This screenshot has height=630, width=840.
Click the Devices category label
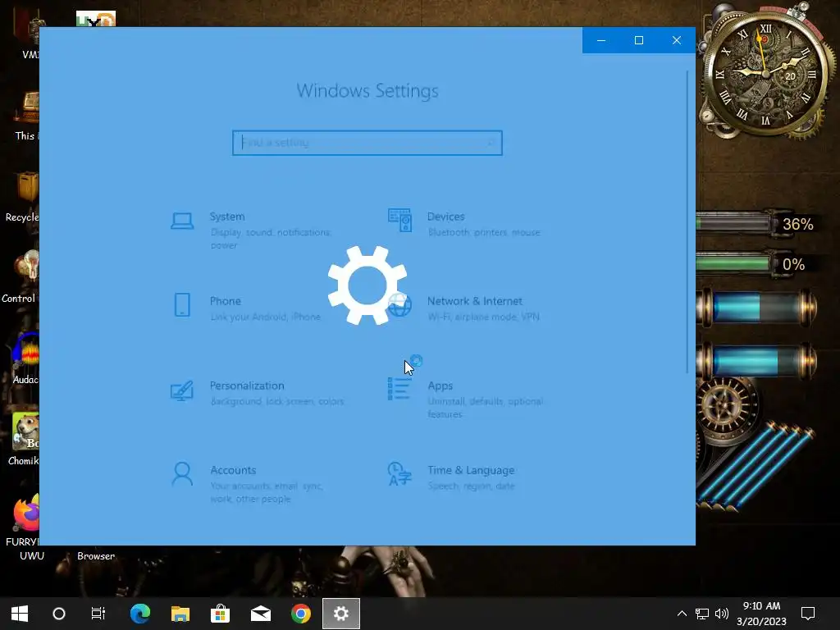click(x=445, y=217)
